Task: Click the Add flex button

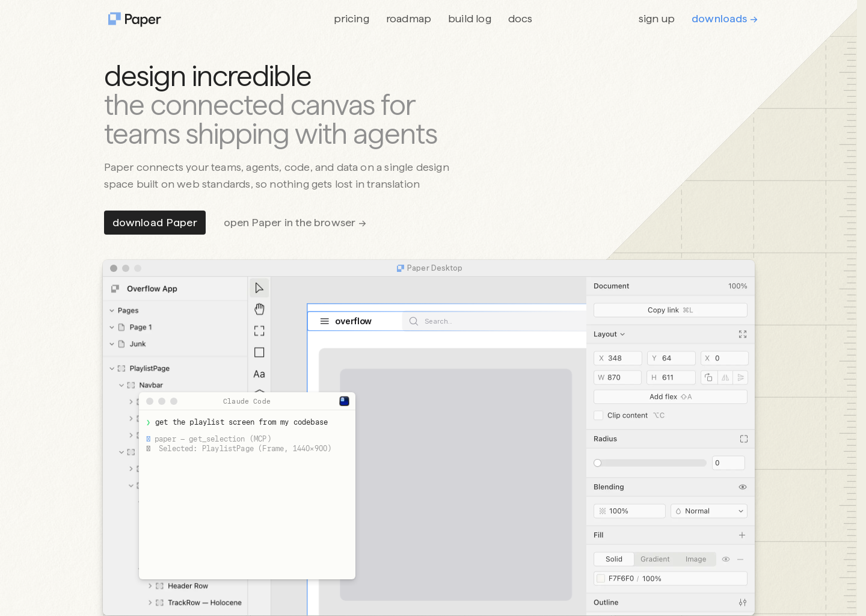Action: 671,397
